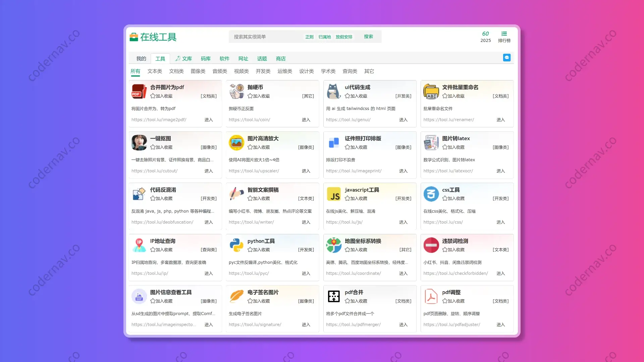
Task: Open the 合并图片为pdf tool via its PDF icon
Action: tap(139, 91)
